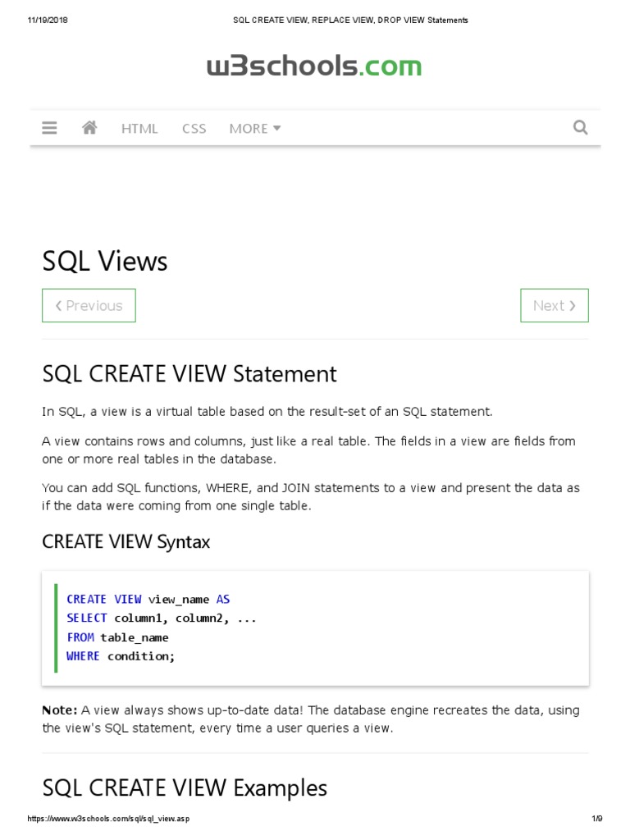Click the Note paragraph about up-to-date data
The height and width of the screenshot is (840, 630).
click(x=311, y=719)
